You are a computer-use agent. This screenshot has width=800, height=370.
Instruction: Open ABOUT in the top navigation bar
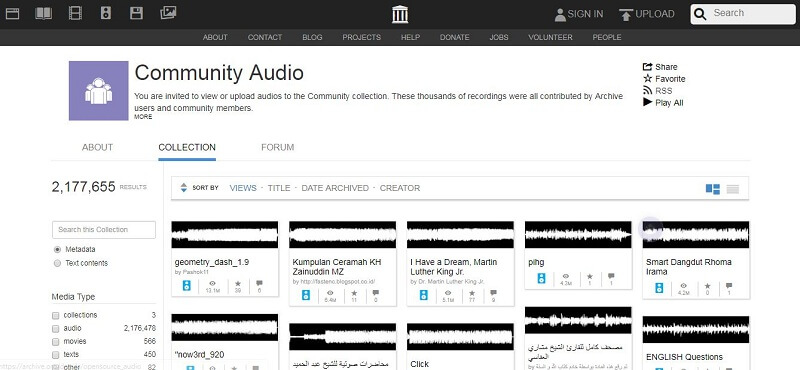point(215,37)
